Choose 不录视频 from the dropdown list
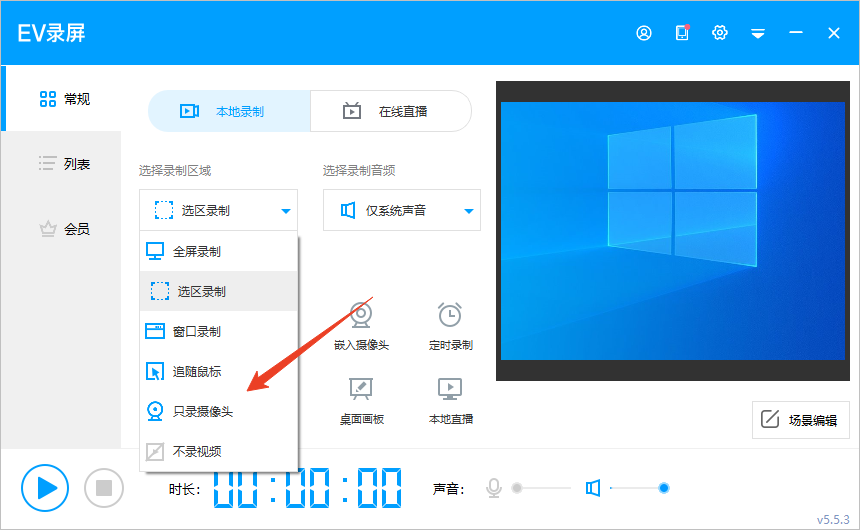The width and height of the screenshot is (860, 530). (x=218, y=452)
